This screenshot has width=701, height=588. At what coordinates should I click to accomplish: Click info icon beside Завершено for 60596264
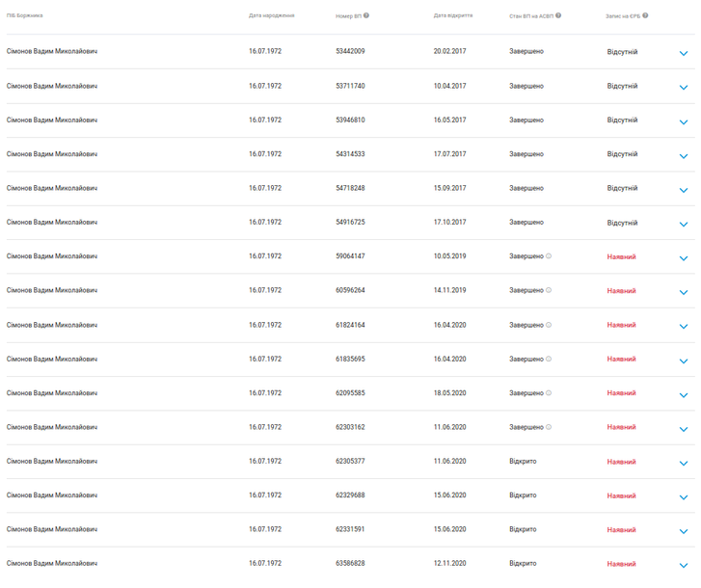(549, 290)
